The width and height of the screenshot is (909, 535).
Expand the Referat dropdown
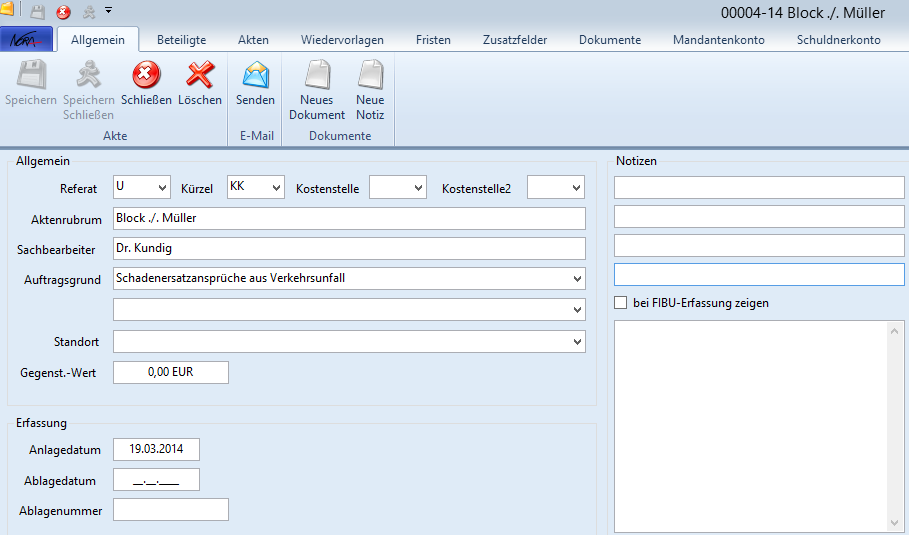click(x=162, y=187)
